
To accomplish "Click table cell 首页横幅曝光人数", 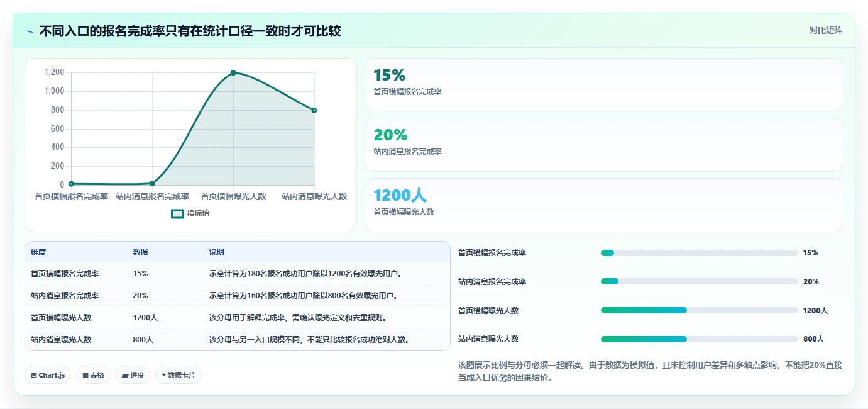I will point(61,318).
